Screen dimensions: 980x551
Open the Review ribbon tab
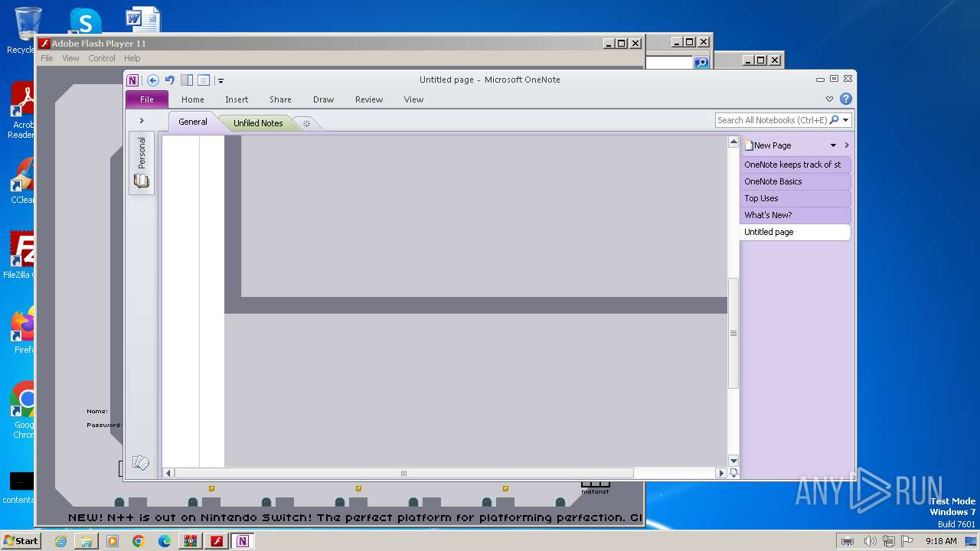[369, 99]
